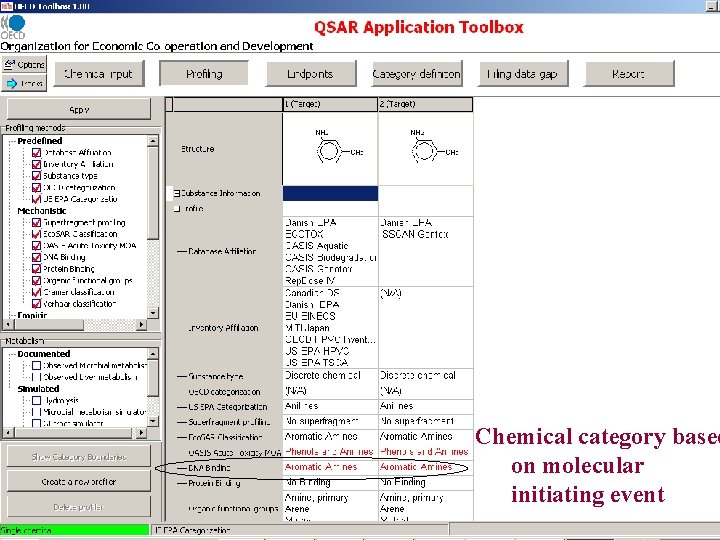
Task: Toggle DNA Binding profiler checkbox
Action: 36,257
